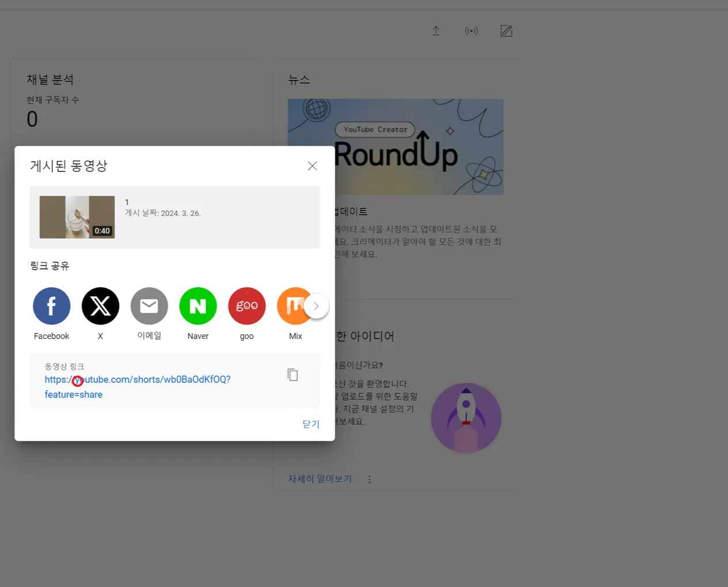
Task: Open the 자세히 알아보기 link
Action: [x=320, y=479]
